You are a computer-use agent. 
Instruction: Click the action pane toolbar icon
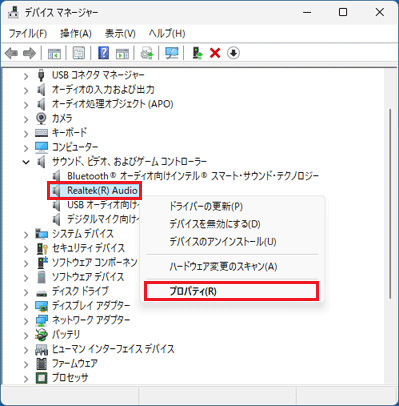pos(122,53)
